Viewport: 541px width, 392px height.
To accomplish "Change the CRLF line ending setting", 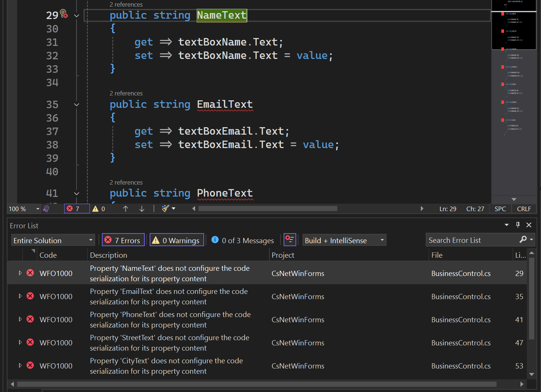I will tap(524, 209).
